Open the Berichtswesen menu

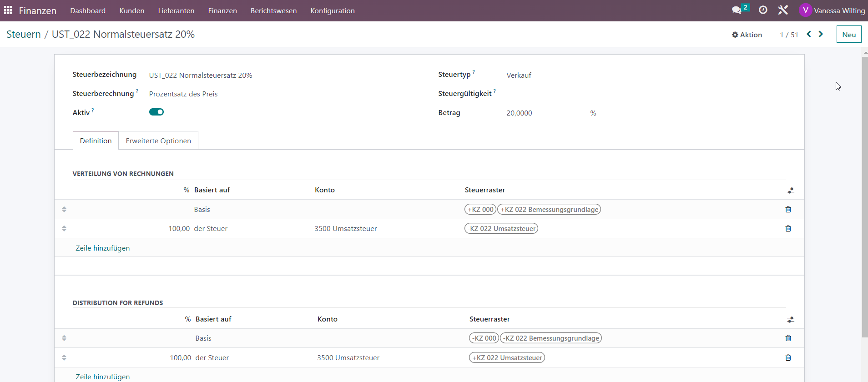[273, 10]
